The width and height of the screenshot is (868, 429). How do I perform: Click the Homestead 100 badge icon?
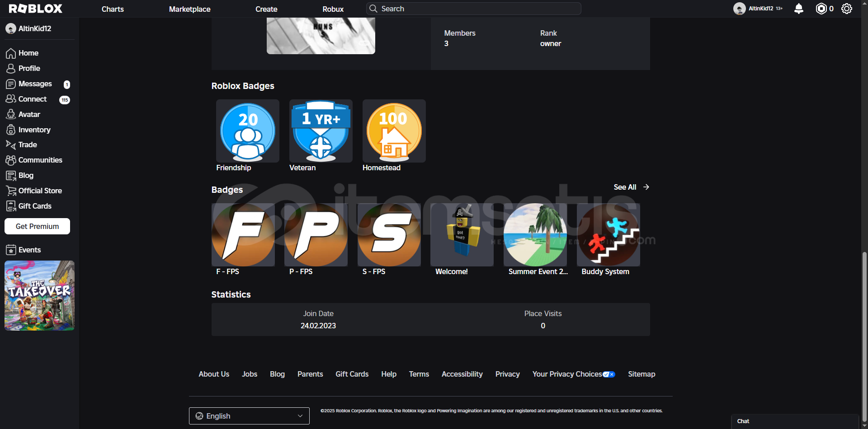394,131
